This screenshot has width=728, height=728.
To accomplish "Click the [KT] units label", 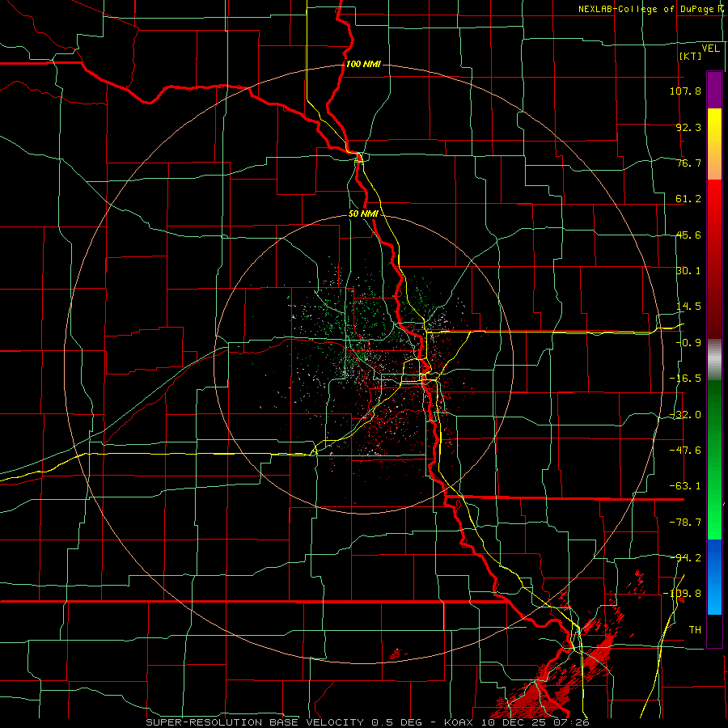I will click(691, 56).
